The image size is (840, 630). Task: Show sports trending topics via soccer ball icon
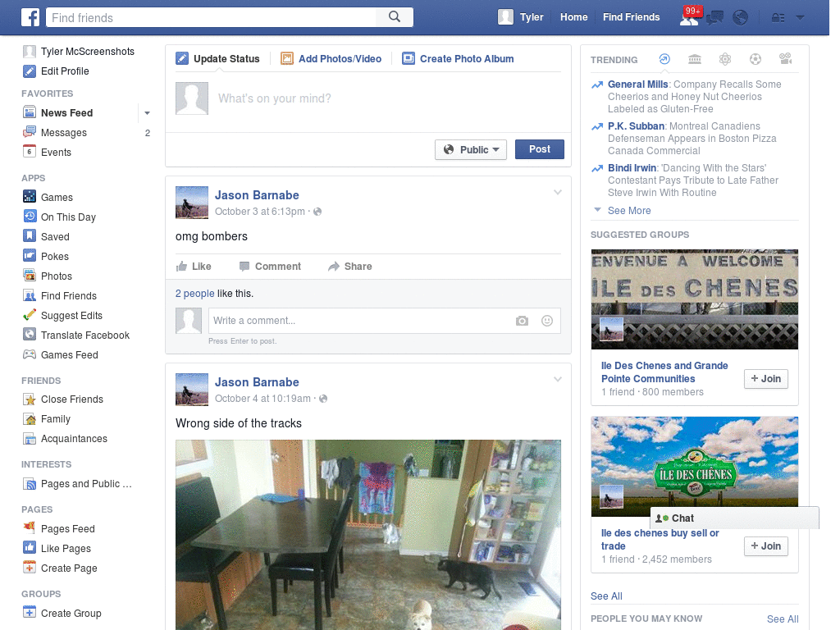tap(756, 59)
